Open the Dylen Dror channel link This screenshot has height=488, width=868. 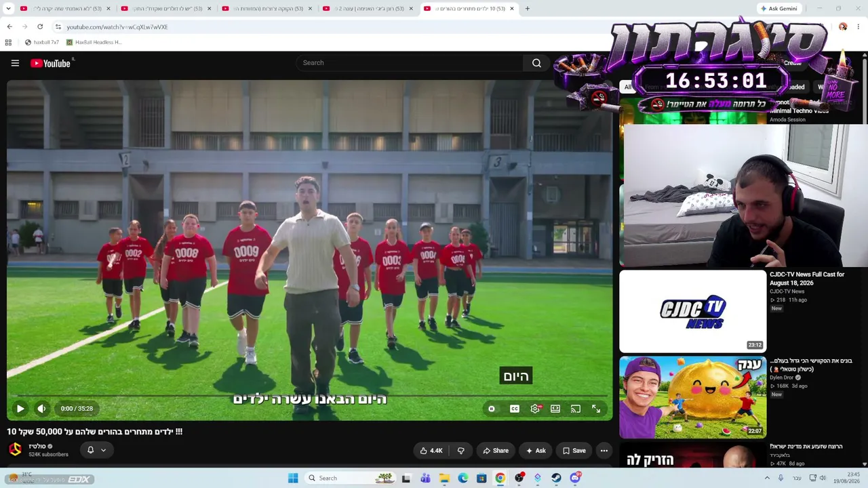[781, 378]
